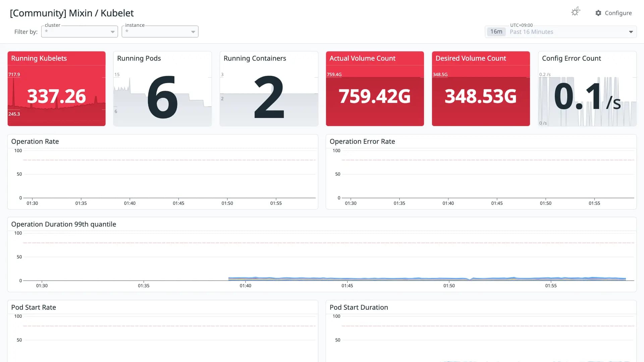Viewport: 644px width, 362px height.
Task: Expand the cluster filter dropdown
Action: click(79, 32)
